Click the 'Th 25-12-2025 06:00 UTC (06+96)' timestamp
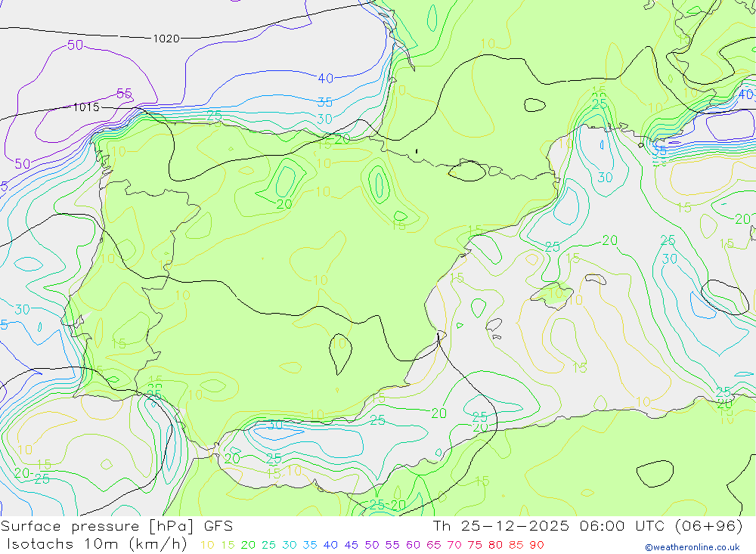 click(x=587, y=526)
